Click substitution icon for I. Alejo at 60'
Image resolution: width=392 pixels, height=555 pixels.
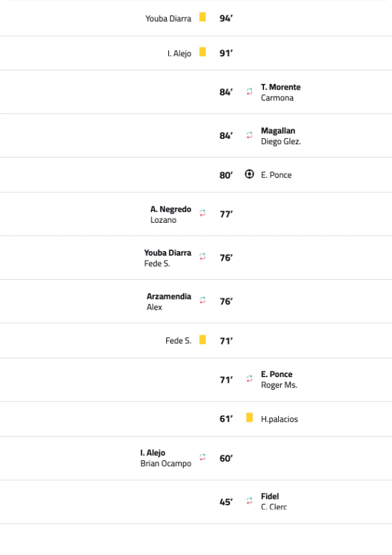203,458
